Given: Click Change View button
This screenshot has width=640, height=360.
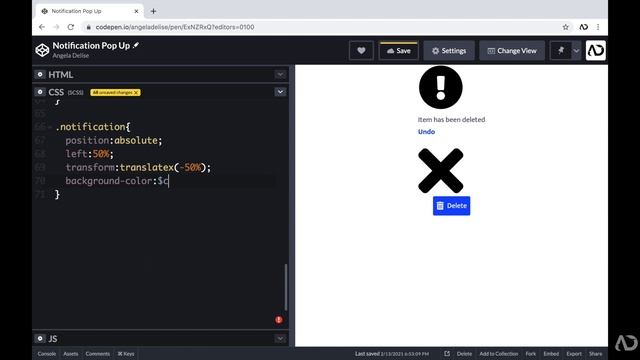Looking at the screenshot, I should tap(512, 51).
